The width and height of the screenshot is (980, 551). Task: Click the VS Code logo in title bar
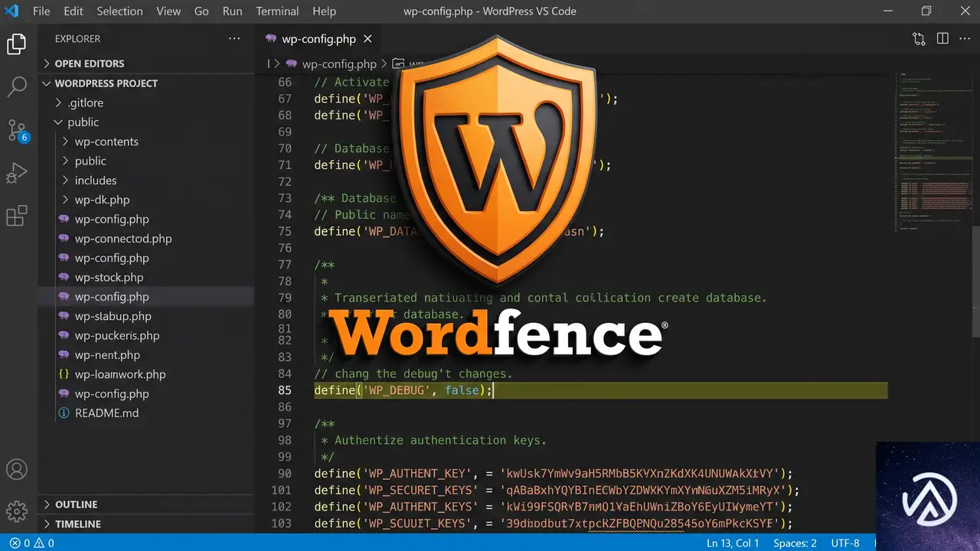(x=11, y=11)
